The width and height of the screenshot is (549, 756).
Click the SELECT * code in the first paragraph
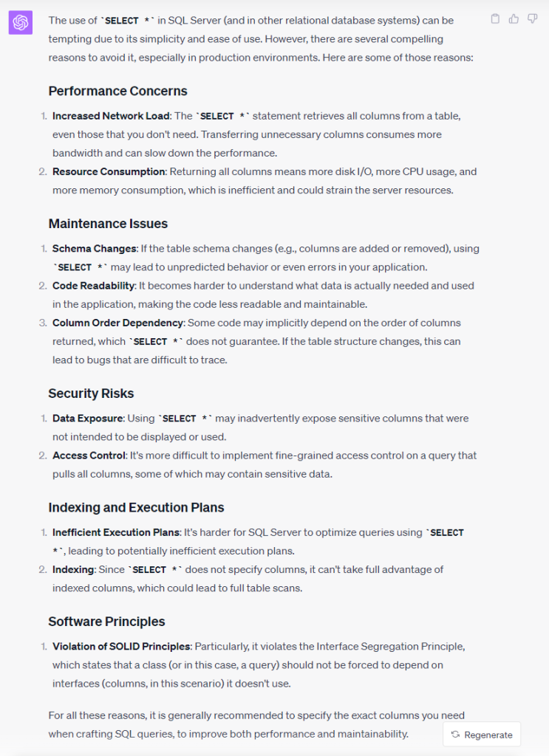(x=127, y=21)
